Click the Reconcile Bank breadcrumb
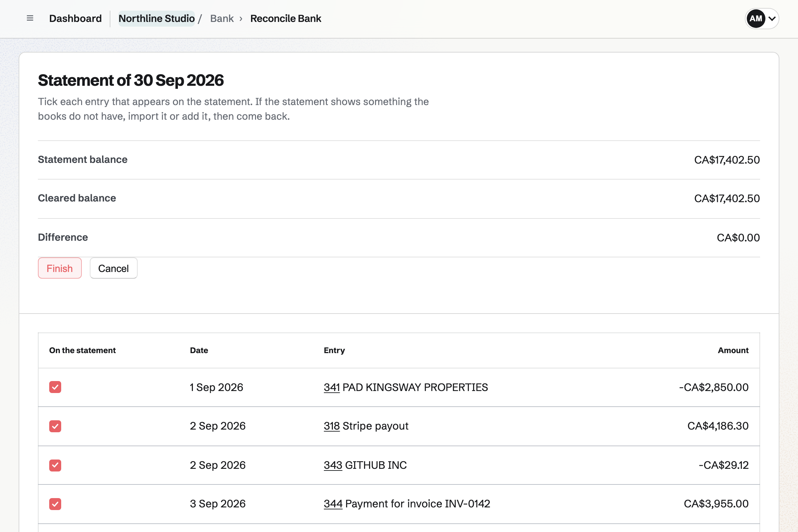Screen dimensions: 798x532 click(x=286, y=18)
